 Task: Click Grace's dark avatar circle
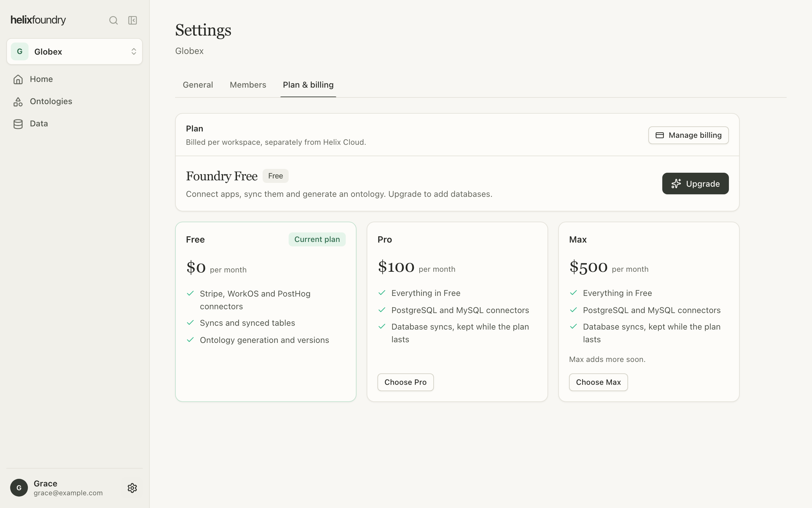coord(19,487)
